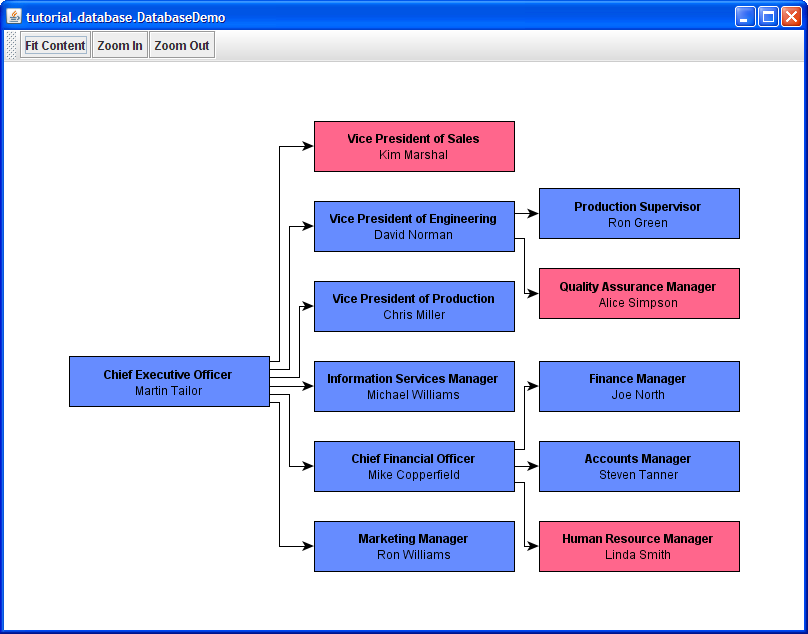The image size is (808, 634).
Task: Click the Java icon in title bar
Action: click(14, 17)
